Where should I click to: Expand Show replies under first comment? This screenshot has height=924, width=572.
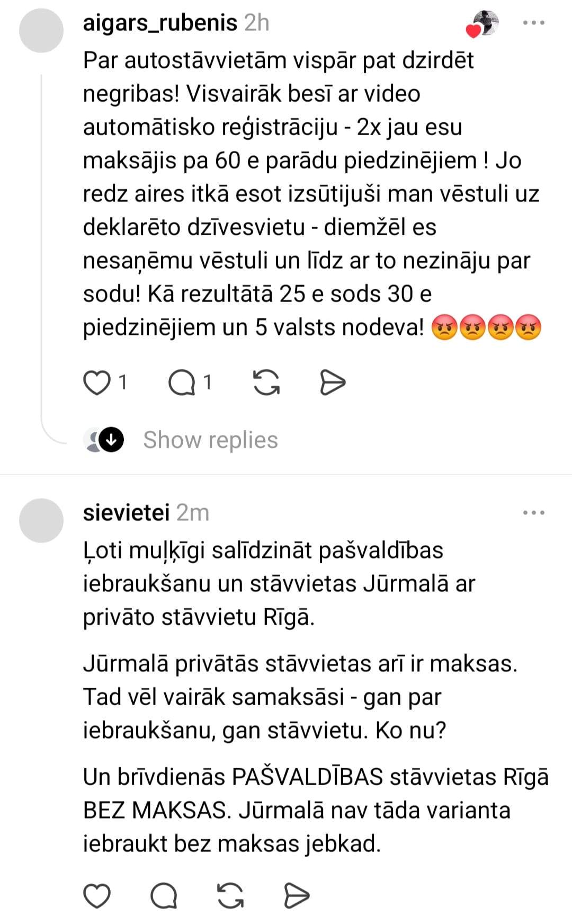[x=210, y=440]
